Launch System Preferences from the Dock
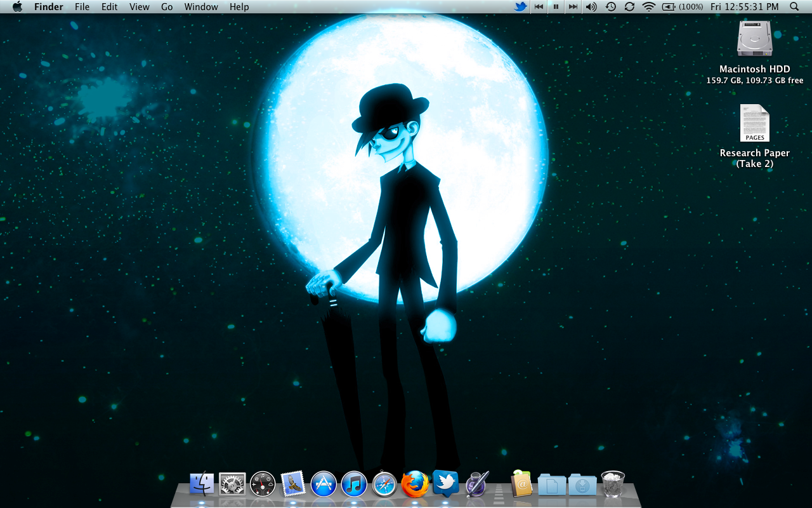 232,484
